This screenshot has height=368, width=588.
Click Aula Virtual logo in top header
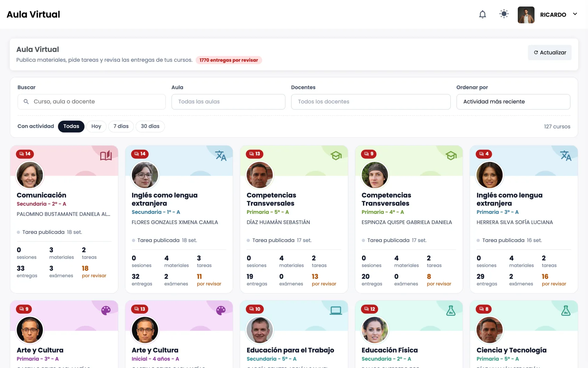pyautogui.click(x=33, y=14)
